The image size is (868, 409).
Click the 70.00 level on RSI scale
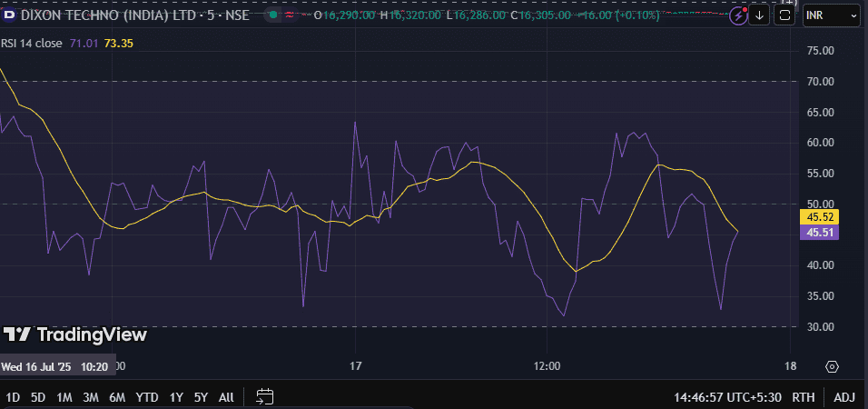(821, 82)
